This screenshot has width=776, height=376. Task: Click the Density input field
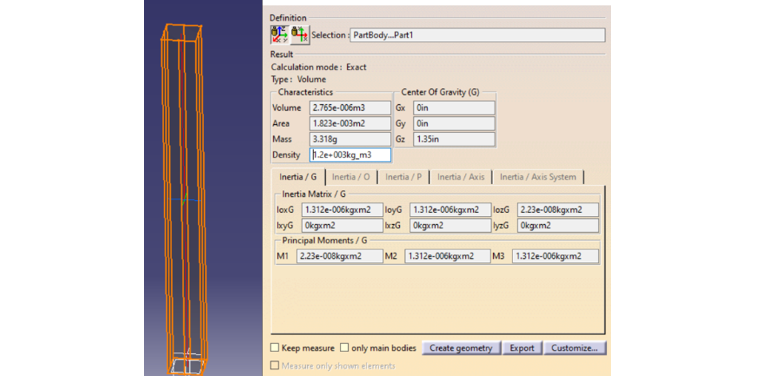click(350, 155)
